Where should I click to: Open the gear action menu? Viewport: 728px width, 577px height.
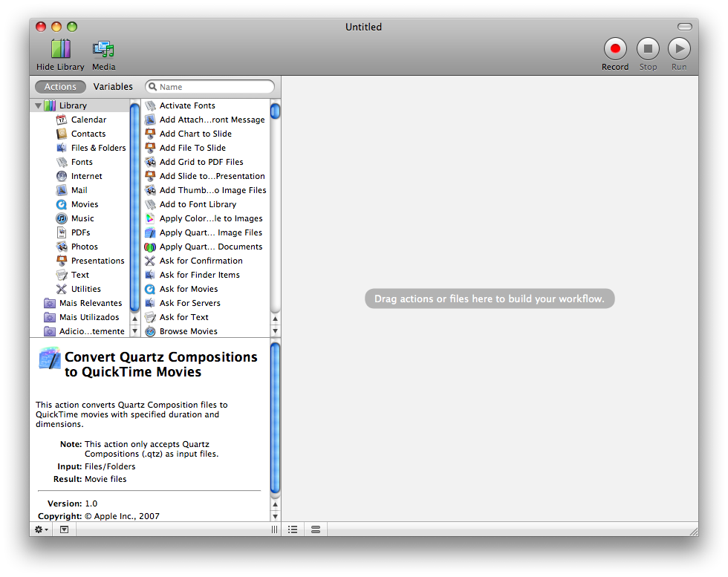tap(42, 529)
